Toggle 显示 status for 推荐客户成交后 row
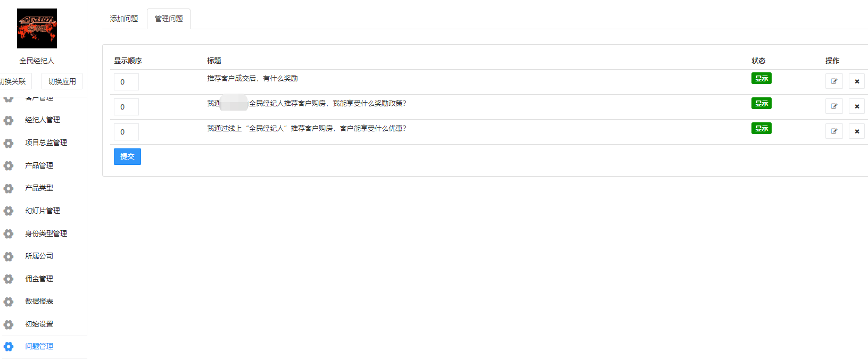The height and width of the screenshot is (359, 868). pos(762,79)
